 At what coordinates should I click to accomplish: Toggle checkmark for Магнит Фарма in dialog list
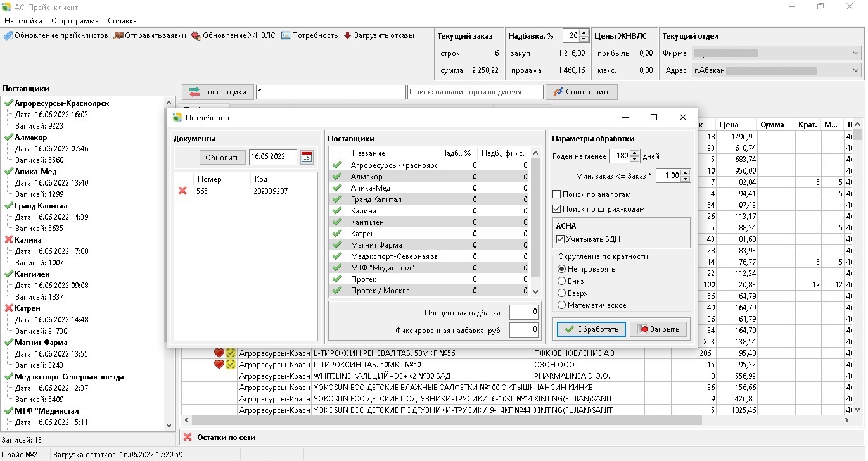click(x=337, y=245)
